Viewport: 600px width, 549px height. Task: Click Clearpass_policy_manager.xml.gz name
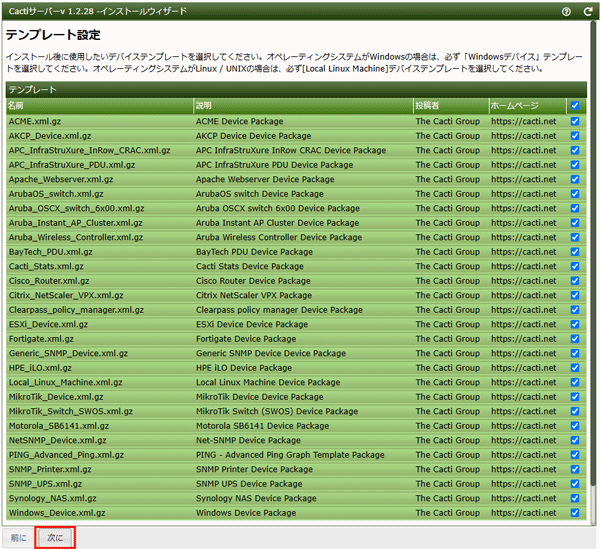tap(76, 310)
